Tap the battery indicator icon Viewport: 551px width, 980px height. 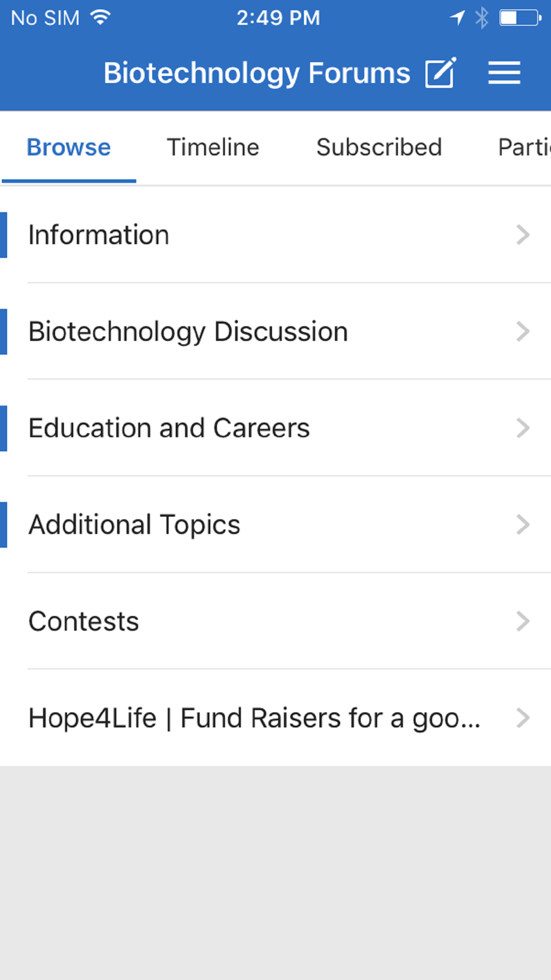pos(520,18)
